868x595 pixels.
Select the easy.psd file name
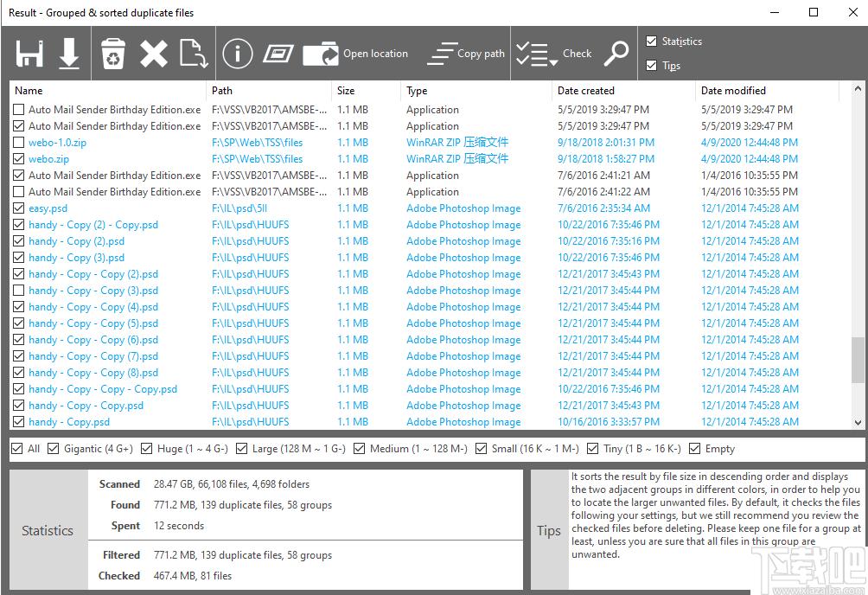48,208
